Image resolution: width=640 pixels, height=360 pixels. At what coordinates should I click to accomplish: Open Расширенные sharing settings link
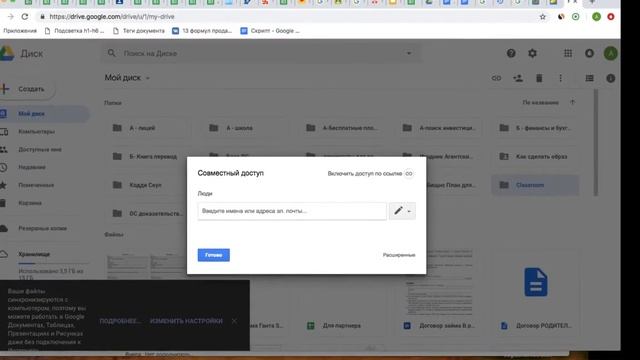point(399,255)
